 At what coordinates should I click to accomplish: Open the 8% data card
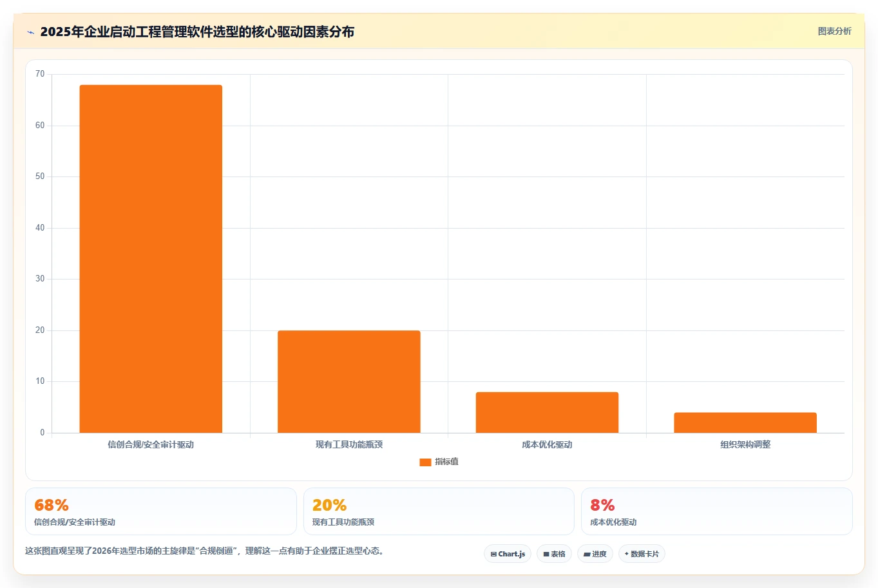(716, 511)
